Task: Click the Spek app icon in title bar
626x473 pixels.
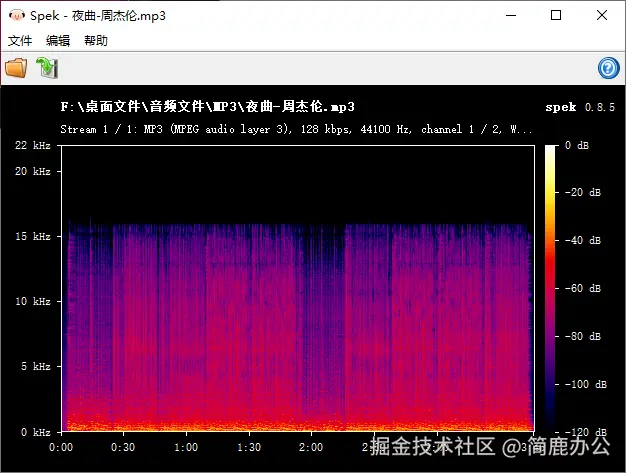Action: (17, 16)
